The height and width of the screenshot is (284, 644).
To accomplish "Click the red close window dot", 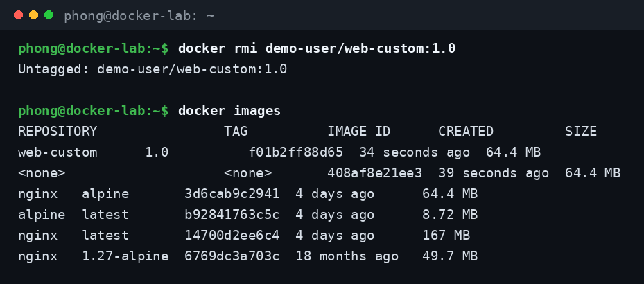I will (x=18, y=15).
